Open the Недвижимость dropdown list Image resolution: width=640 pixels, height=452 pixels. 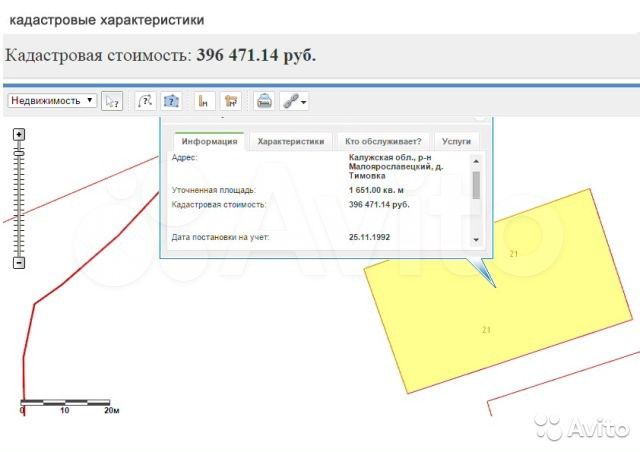click(52, 101)
